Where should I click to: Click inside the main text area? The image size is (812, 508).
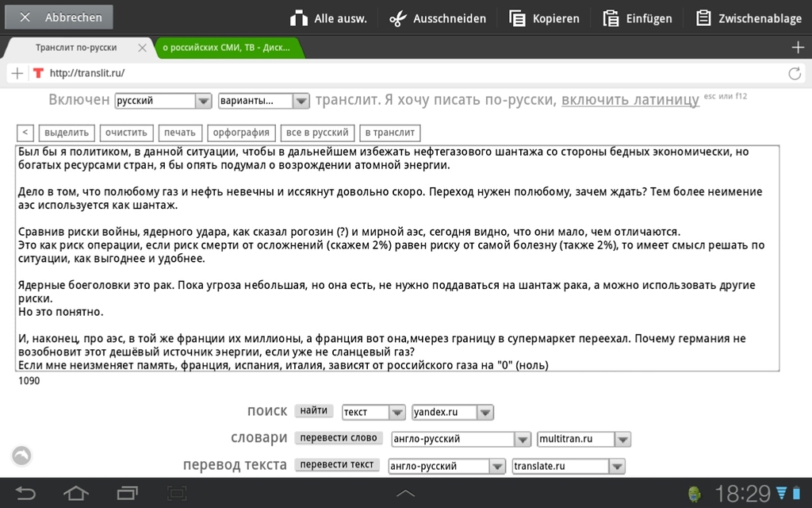397,258
